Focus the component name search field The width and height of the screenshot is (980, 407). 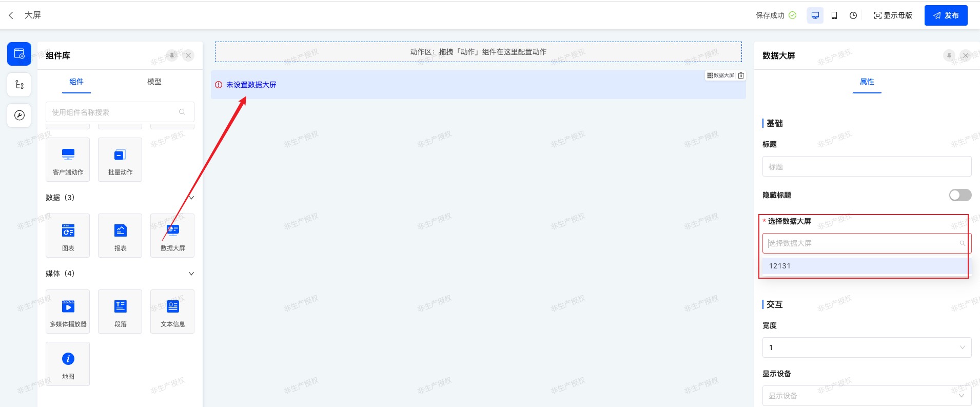click(120, 112)
